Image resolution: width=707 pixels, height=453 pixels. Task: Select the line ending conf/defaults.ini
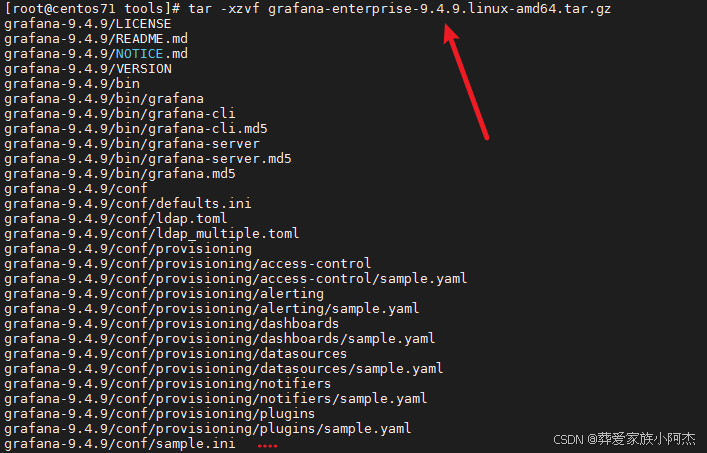[128, 204]
